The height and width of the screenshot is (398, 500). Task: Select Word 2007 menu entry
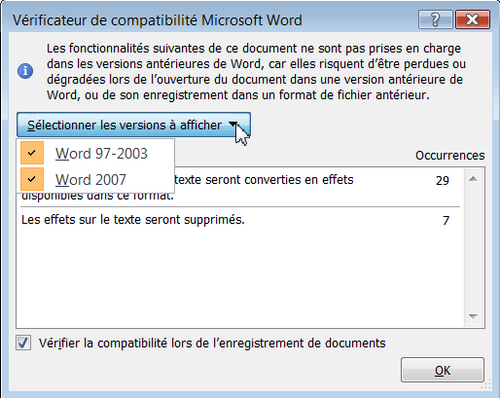95,179
